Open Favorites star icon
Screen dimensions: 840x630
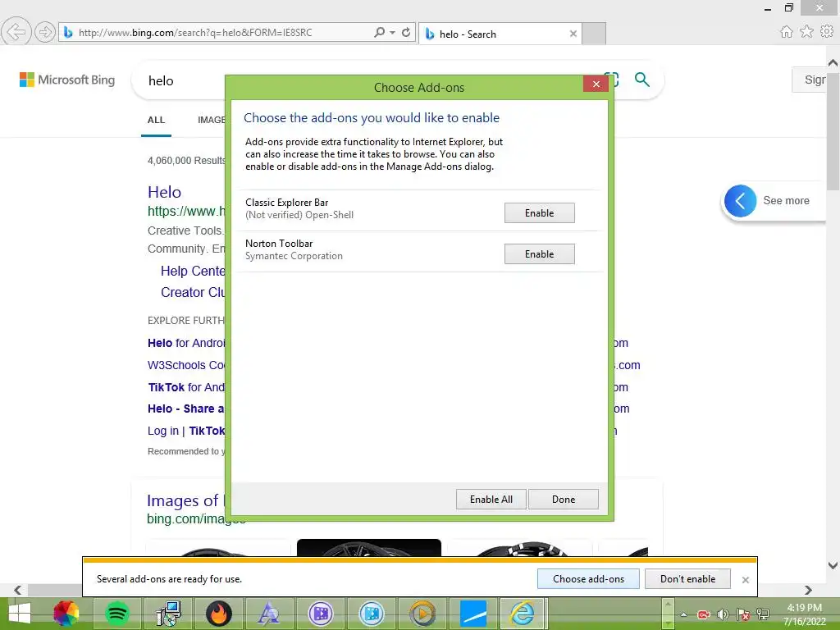click(x=806, y=32)
